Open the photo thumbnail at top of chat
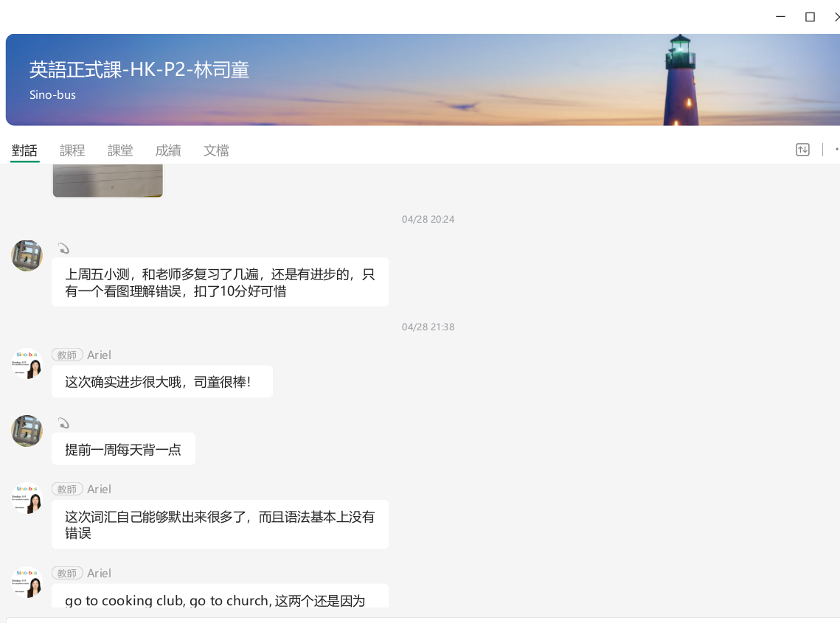The height and width of the screenshot is (623, 840). 108,181
